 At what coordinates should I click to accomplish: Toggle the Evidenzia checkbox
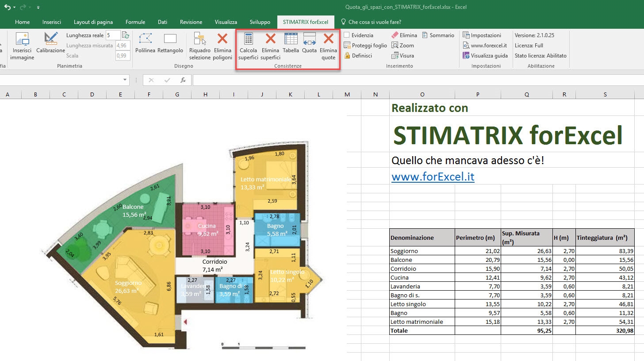pyautogui.click(x=347, y=35)
